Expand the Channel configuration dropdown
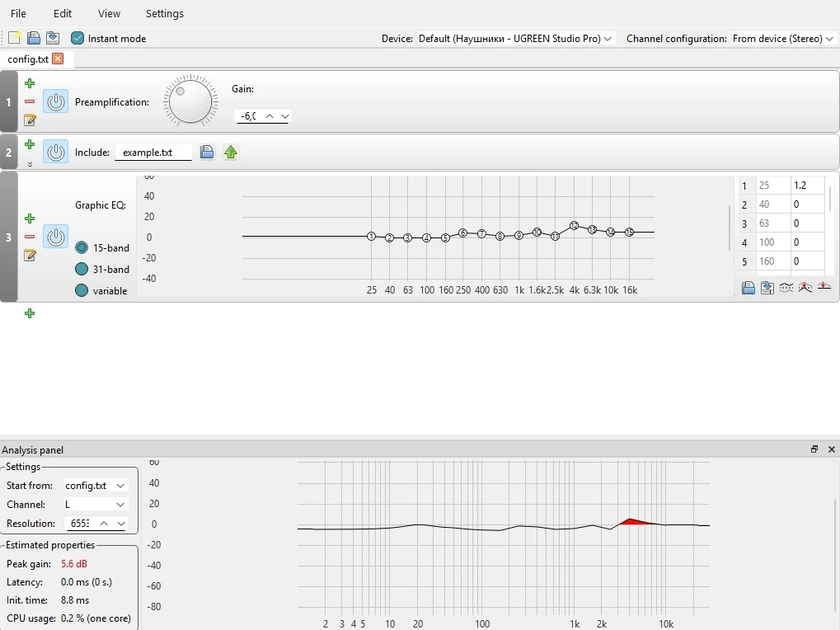Screen dimensions: 840x630 783,39
